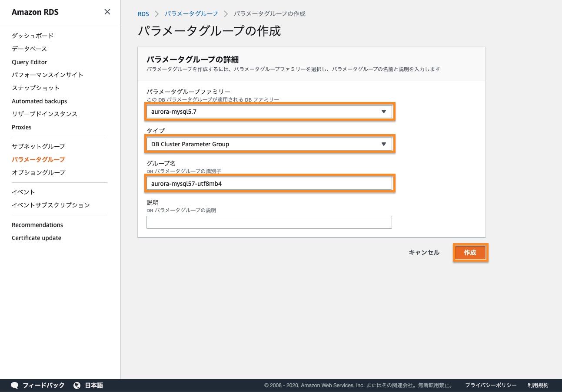The height and width of the screenshot is (392, 562).
Task: Select Proxies in the sidebar
Action: tap(22, 127)
